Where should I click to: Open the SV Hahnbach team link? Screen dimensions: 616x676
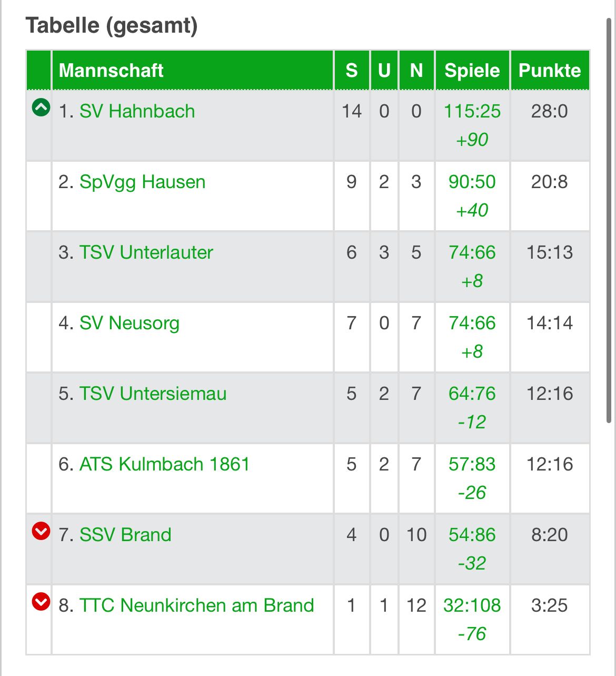pyautogui.click(x=137, y=111)
